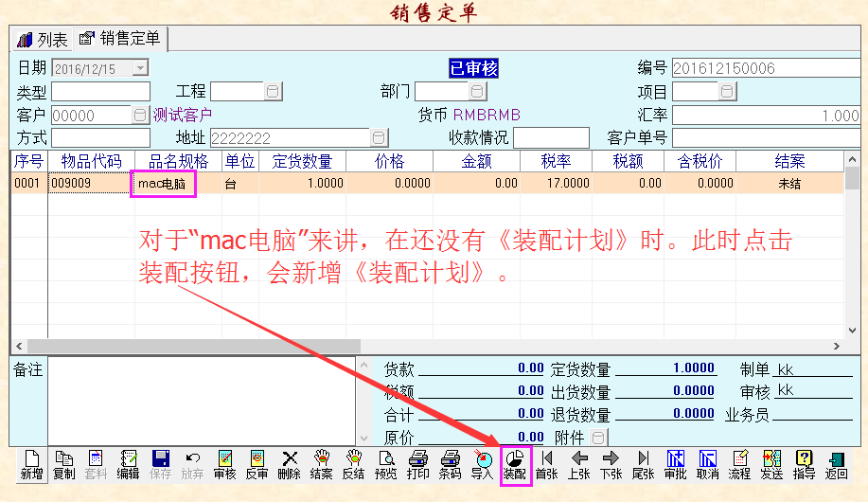The image size is (868, 502).
Task: Go to next record with 下张
Action: click(x=611, y=465)
